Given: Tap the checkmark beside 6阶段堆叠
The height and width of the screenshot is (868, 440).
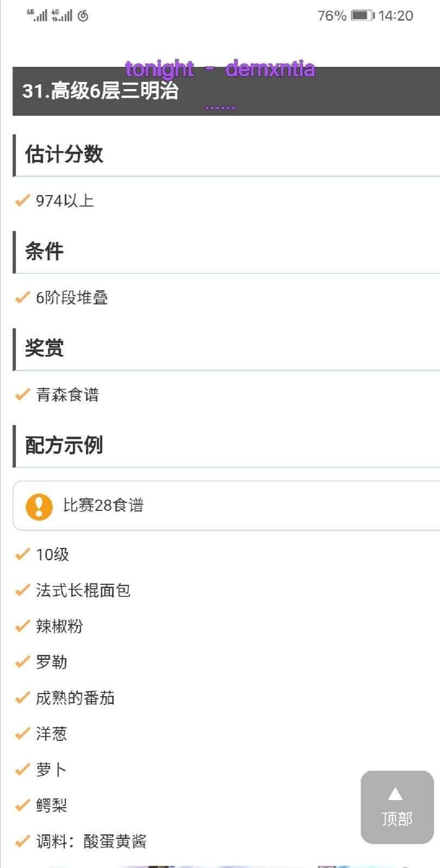Looking at the screenshot, I should [22, 298].
